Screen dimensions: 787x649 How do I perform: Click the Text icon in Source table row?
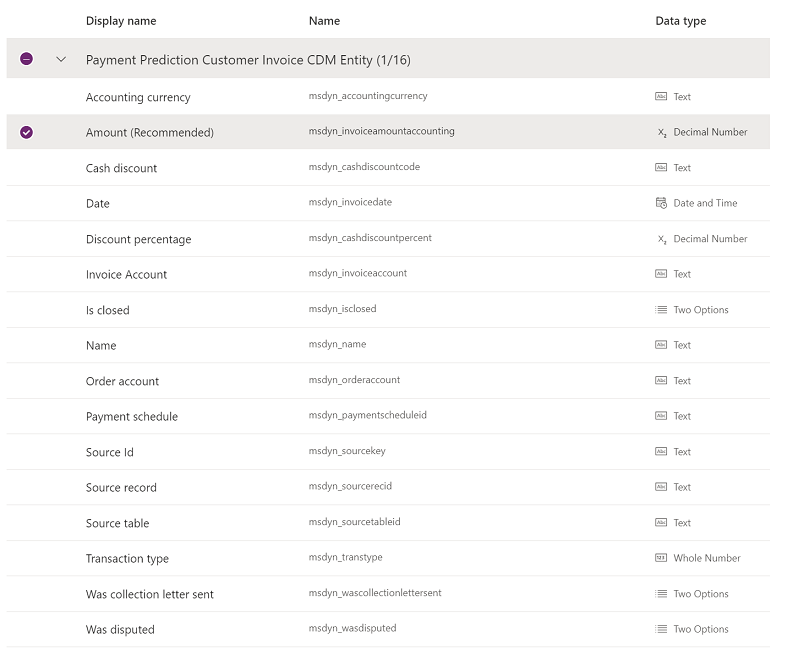pyautogui.click(x=661, y=523)
